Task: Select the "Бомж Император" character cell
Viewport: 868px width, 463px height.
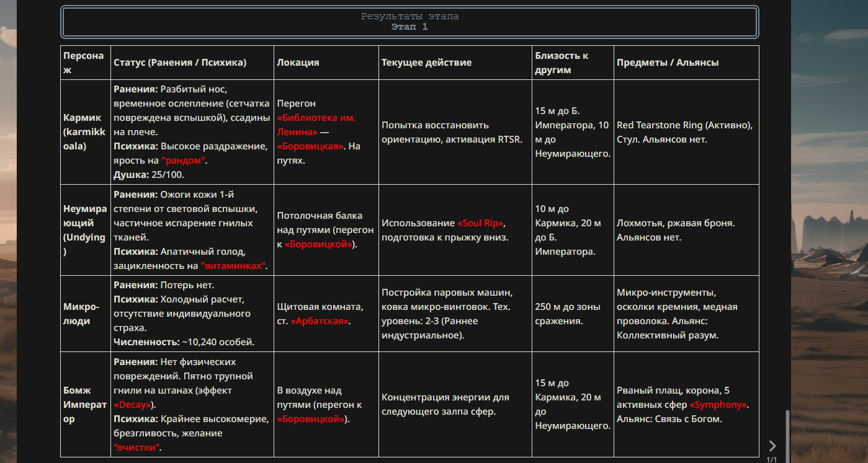Action: (86, 405)
